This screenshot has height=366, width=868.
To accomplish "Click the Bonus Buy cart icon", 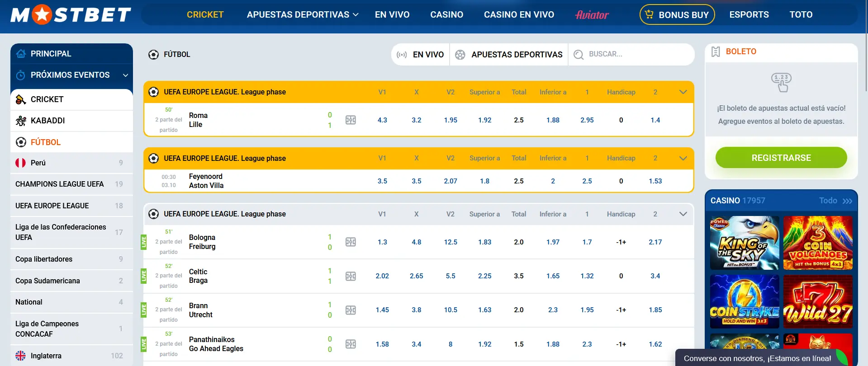I will [650, 14].
